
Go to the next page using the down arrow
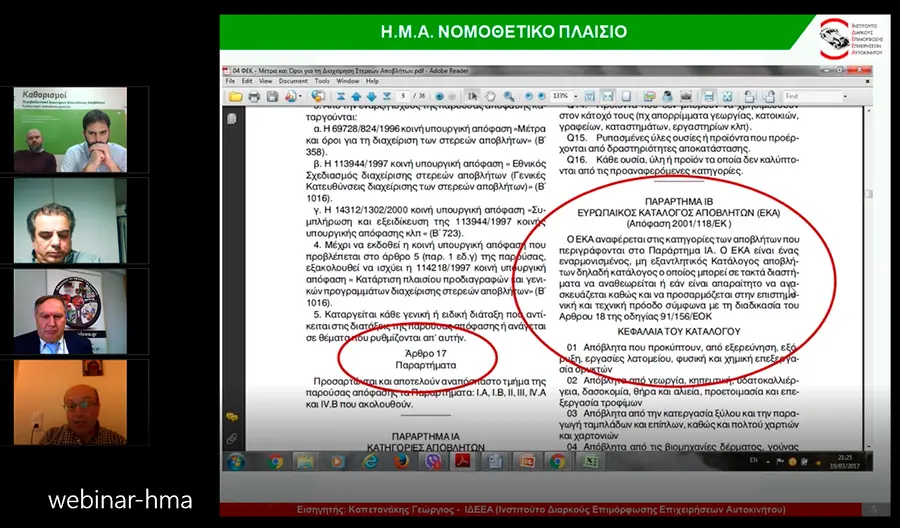371,96
